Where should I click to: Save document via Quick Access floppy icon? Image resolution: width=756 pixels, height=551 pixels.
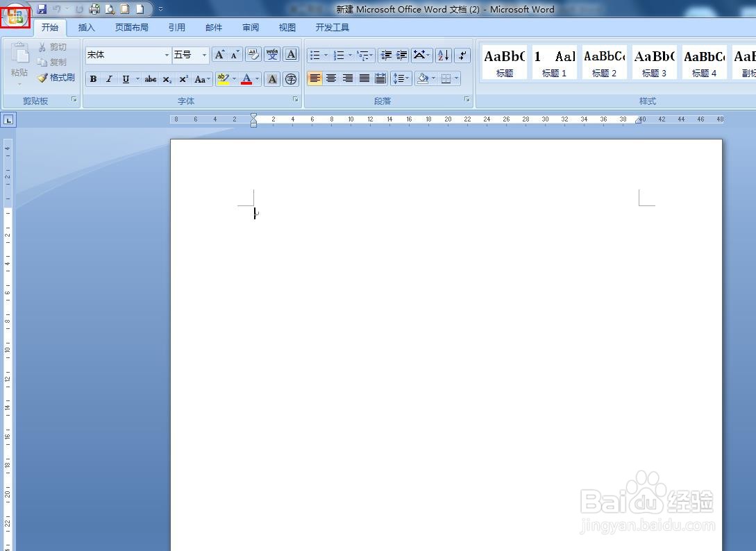42,9
